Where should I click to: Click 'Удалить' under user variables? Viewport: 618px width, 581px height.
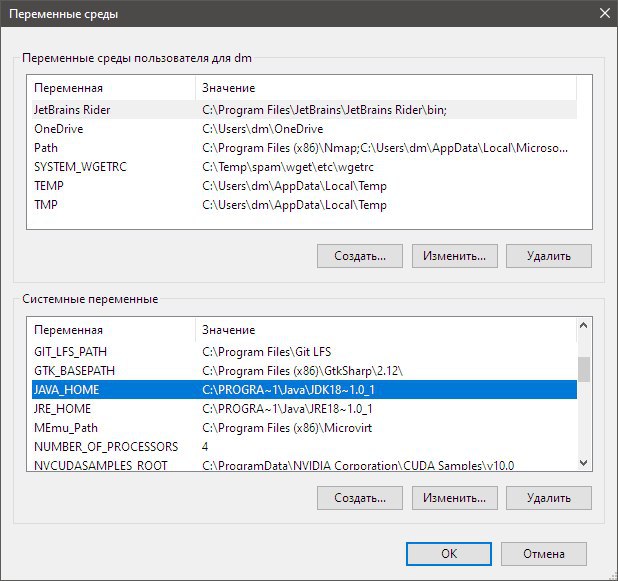point(549,256)
